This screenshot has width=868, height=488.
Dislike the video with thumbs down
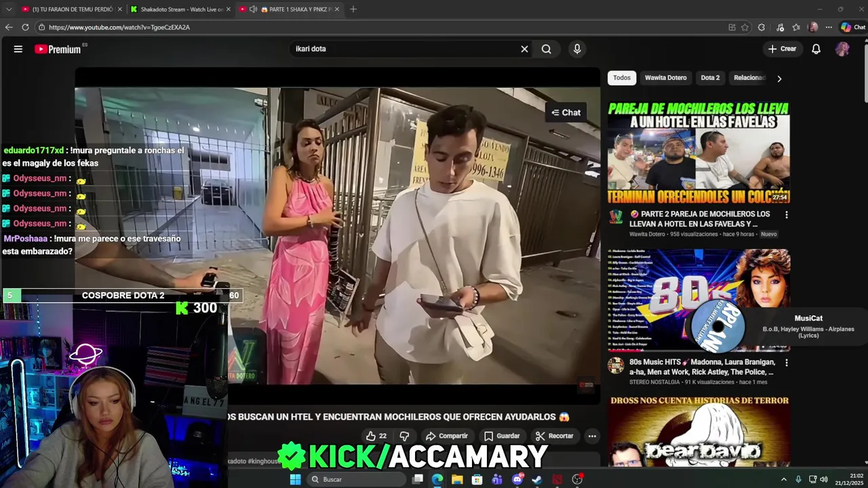click(x=404, y=436)
